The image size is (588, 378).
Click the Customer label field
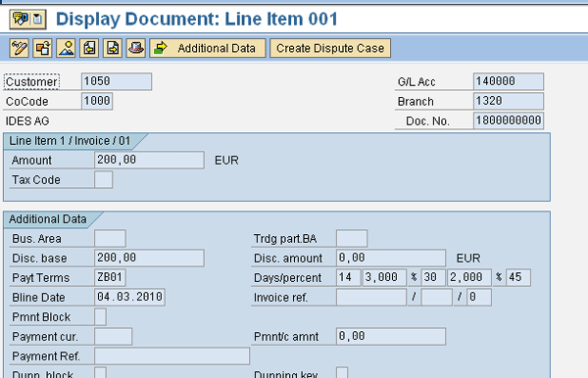(31, 81)
